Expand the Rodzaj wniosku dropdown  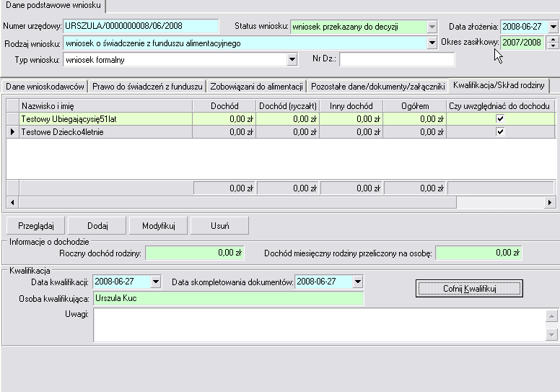432,43
